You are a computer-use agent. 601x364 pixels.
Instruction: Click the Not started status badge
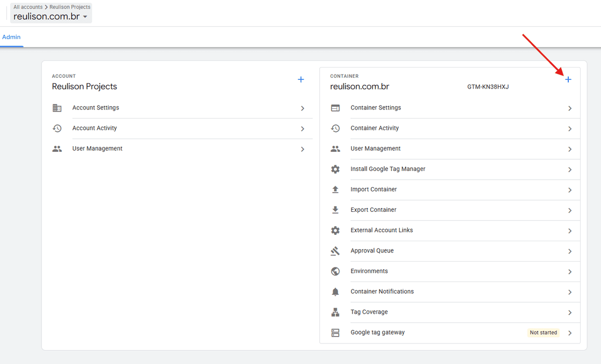543,332
